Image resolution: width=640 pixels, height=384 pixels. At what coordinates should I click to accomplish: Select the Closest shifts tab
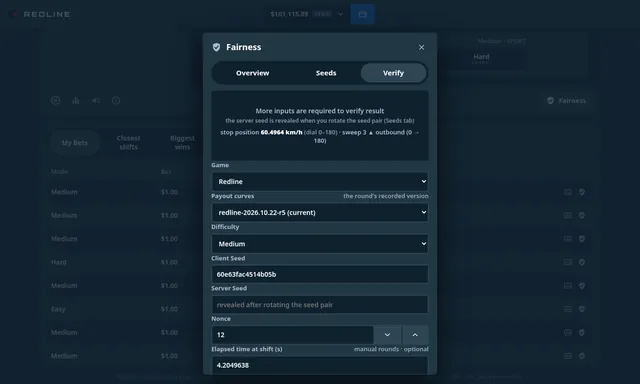[128, 143]
